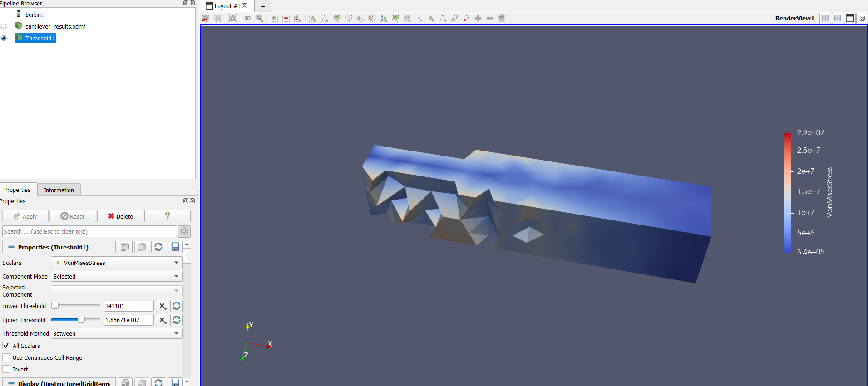
Task: Click the Reset button
Action: [x=73, y=216]
